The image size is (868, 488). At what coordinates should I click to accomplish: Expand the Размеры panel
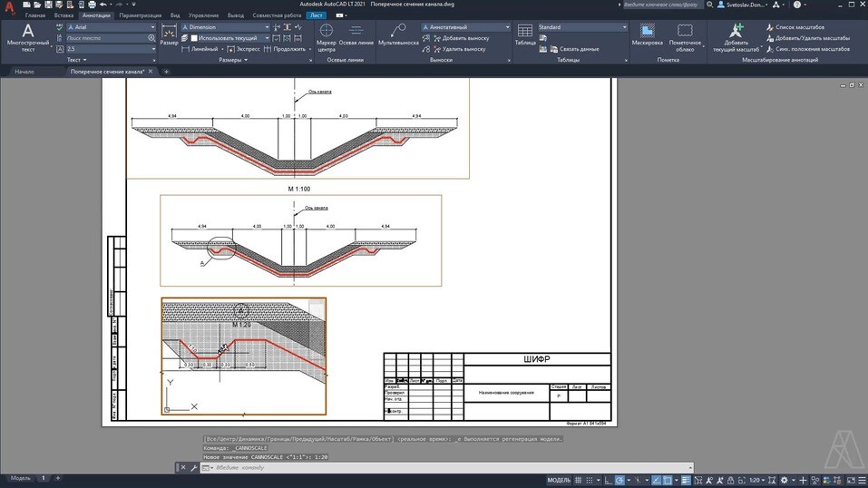tap(233, 60)
